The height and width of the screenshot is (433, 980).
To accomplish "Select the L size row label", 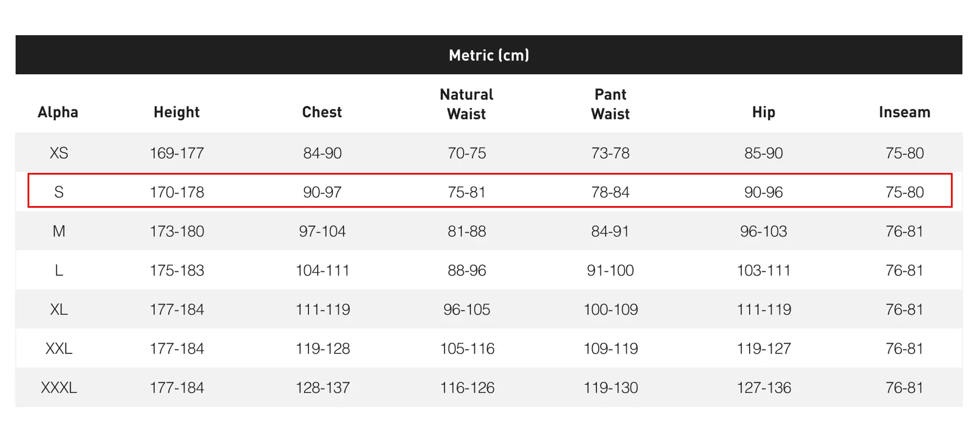I will click(59, 270).
